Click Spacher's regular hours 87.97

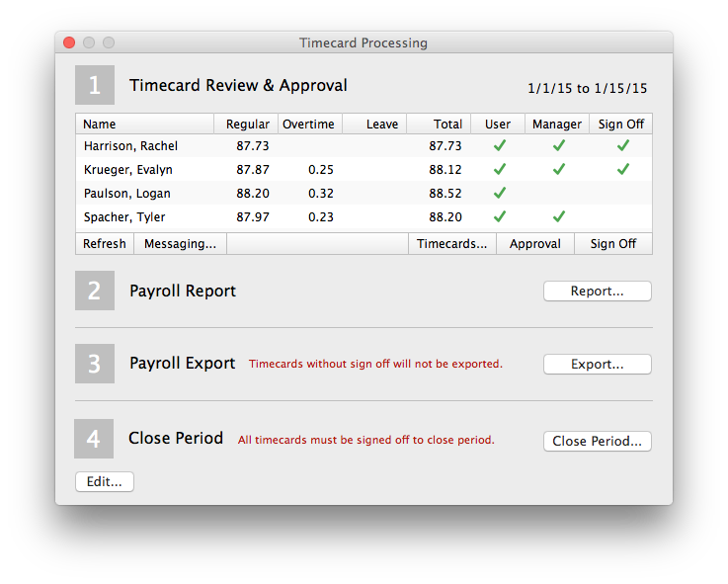(x=253, y=217)
